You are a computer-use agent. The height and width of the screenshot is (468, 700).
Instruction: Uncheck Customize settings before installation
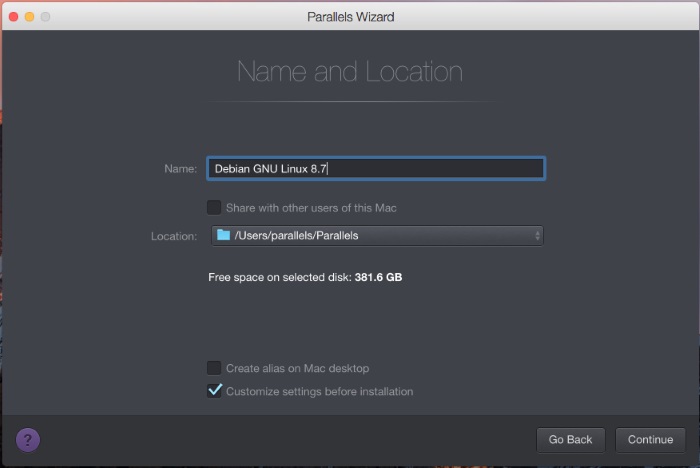(214, 391)
